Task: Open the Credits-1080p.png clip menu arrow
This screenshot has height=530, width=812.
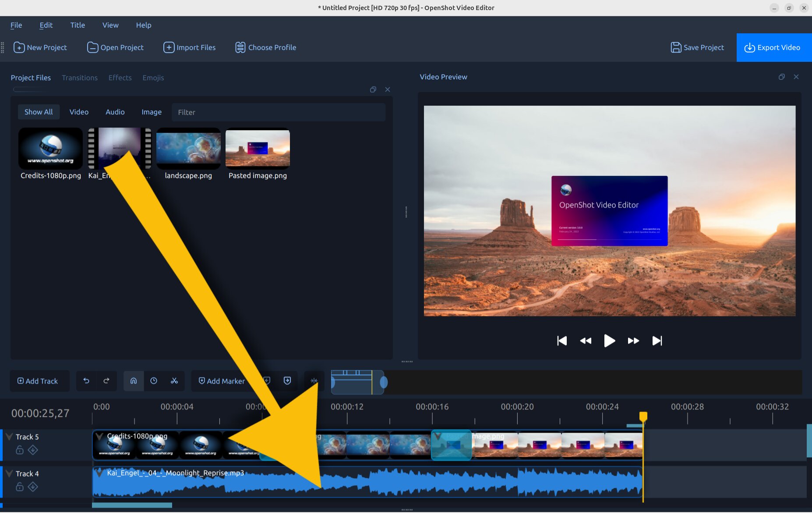Action: tap(100, 436)
